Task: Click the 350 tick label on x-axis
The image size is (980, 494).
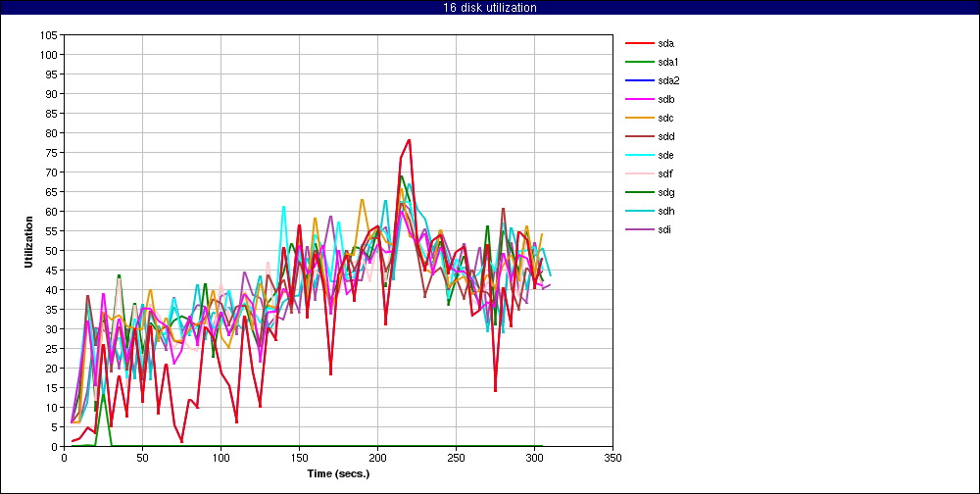Action: [x=612, y=457]
